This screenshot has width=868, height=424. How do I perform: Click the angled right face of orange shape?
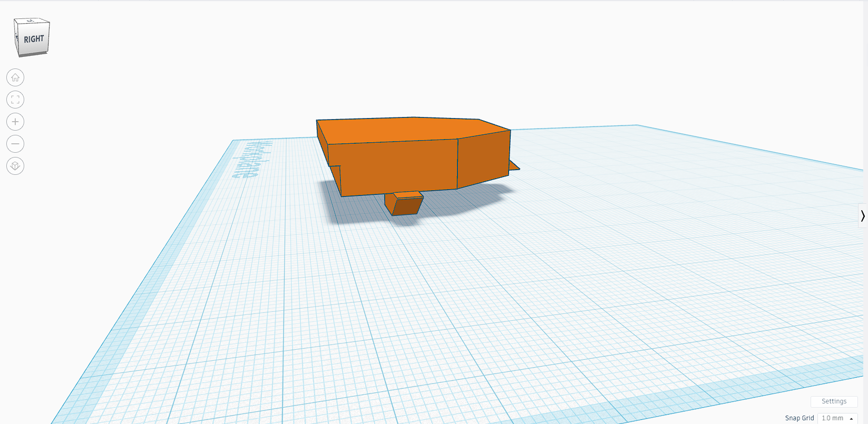coord(482,158)
